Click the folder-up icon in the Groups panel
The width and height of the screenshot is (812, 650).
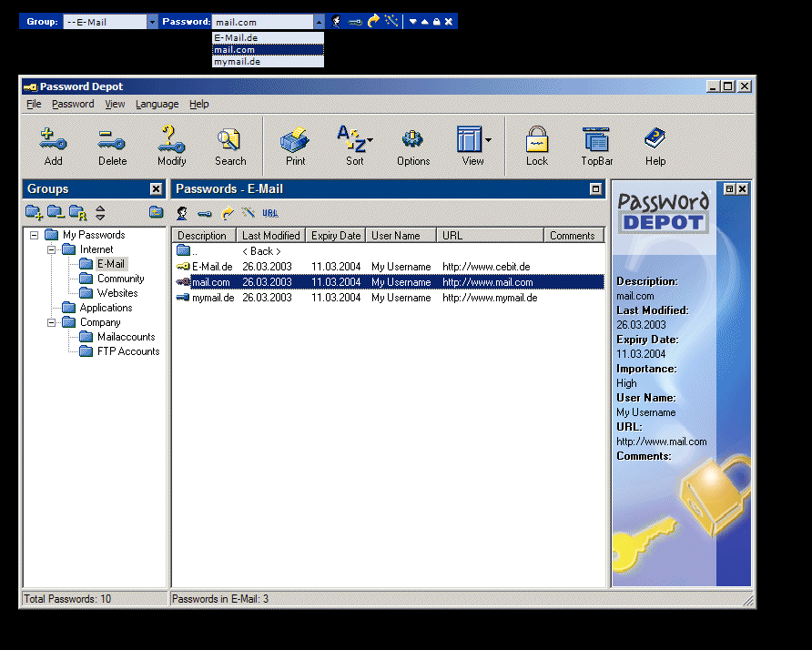[156, 212]
